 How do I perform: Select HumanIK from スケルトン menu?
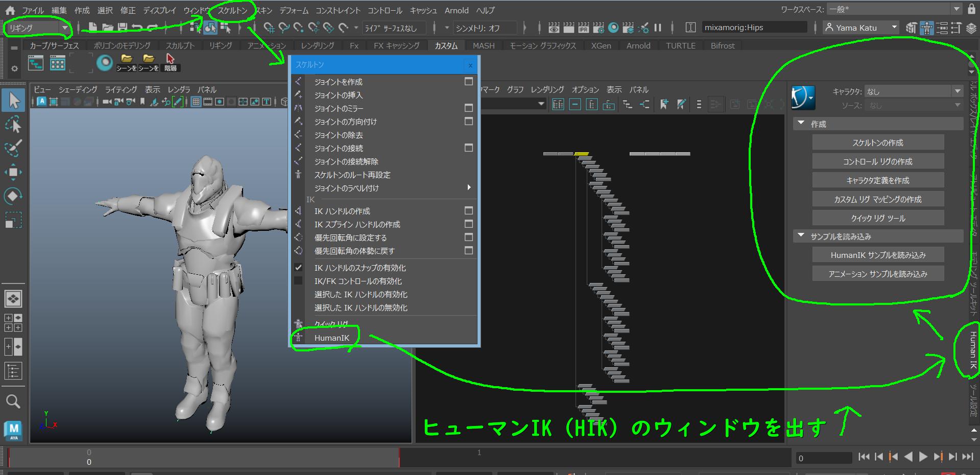click(332, 338)
